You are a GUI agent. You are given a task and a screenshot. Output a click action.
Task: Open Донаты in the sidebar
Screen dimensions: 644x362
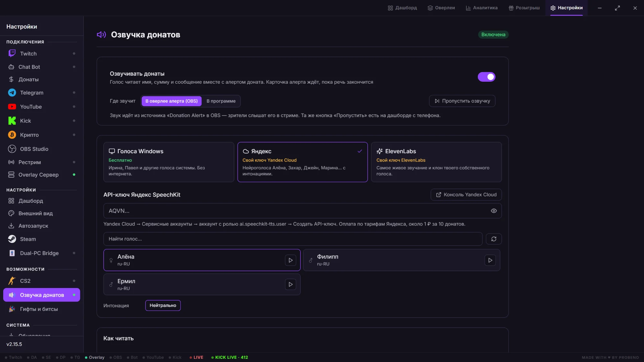click(42, 79)
